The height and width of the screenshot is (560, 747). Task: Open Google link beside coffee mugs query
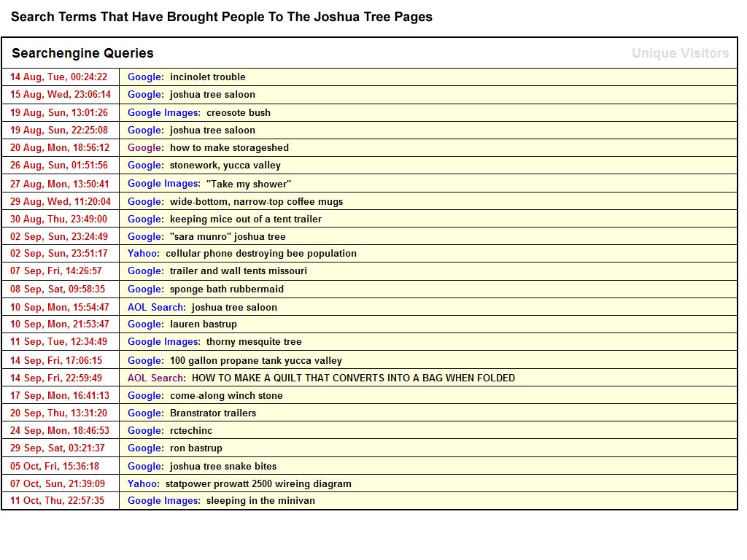144,202
